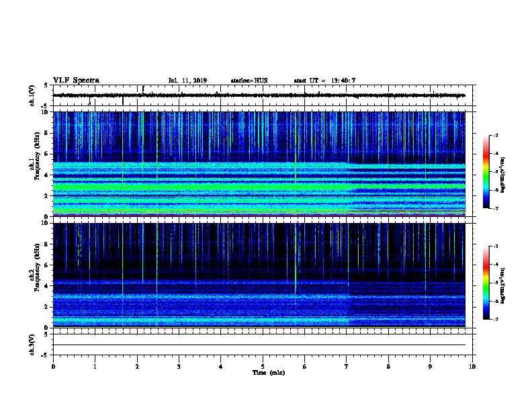Click the "6" kHz tick of ch.2 spectrogram
Screen dimensions: 532x411
pos(48,265)
